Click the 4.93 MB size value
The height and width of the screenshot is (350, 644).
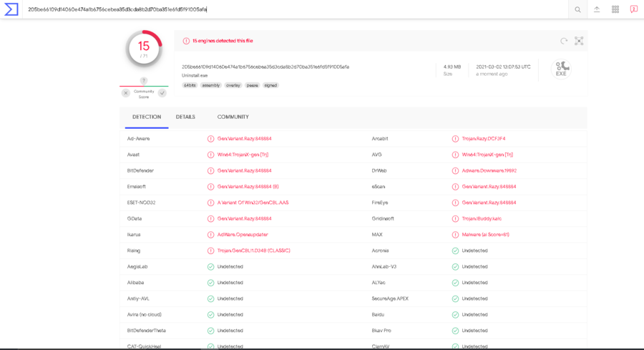pyautogui.click(x=452, y=67)
